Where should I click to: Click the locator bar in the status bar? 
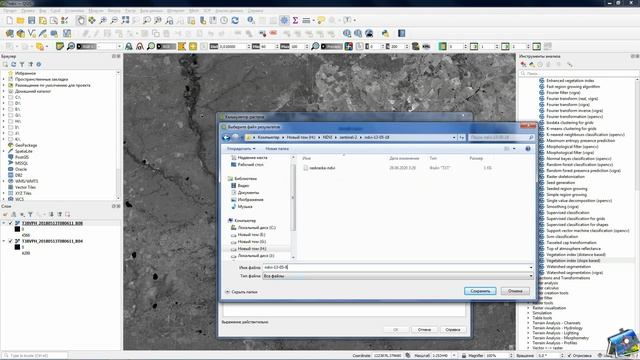pos(35,356)
